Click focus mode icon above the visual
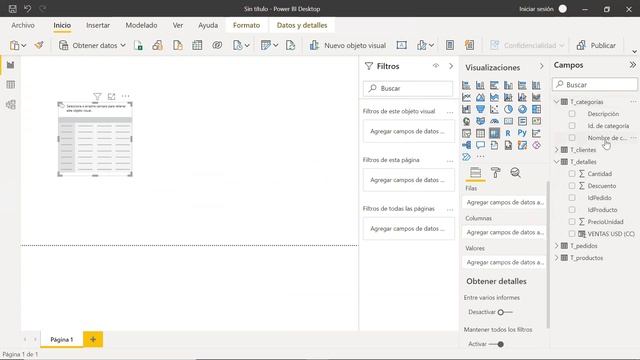Screen dimensions: 640x360 click(111, 96)
